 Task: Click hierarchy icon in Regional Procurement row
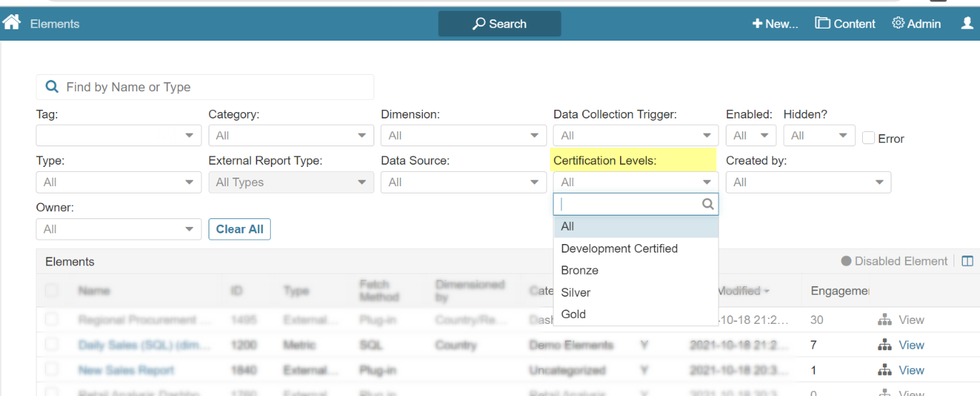point(884,320)
